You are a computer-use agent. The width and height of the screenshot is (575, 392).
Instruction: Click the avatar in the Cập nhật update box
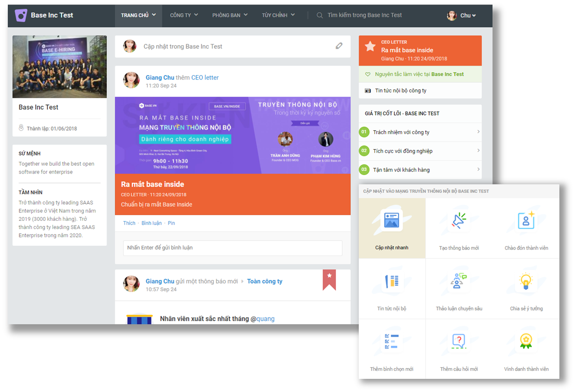pos(130,46)
